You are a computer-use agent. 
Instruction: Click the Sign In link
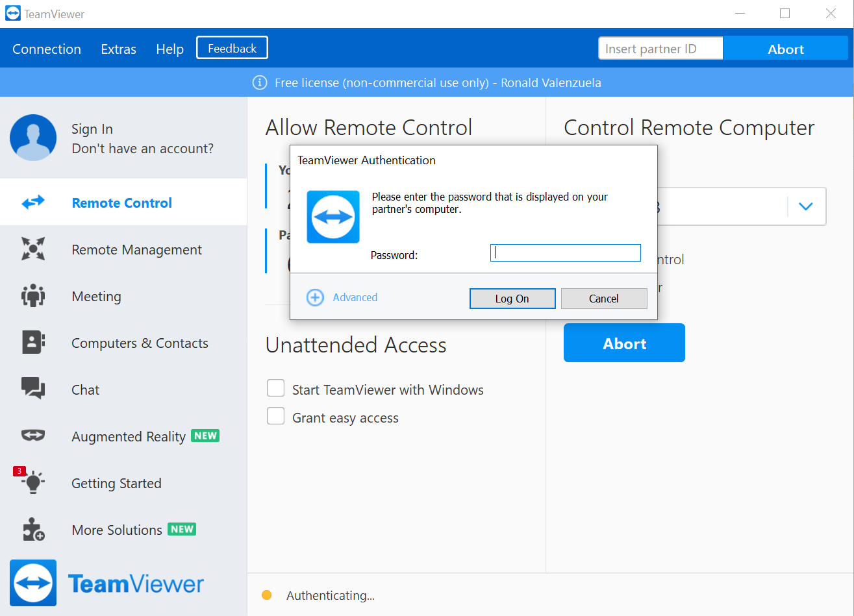[x=92, y=129]
